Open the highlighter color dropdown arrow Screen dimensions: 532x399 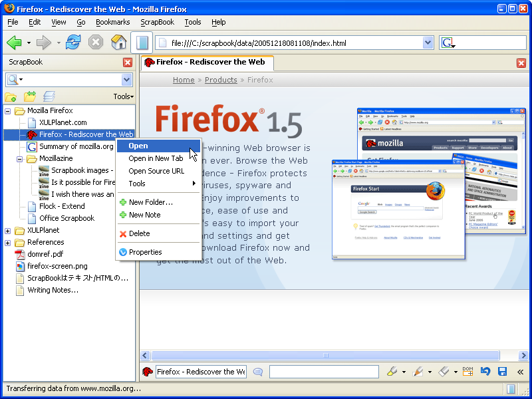tap(404, 372)
